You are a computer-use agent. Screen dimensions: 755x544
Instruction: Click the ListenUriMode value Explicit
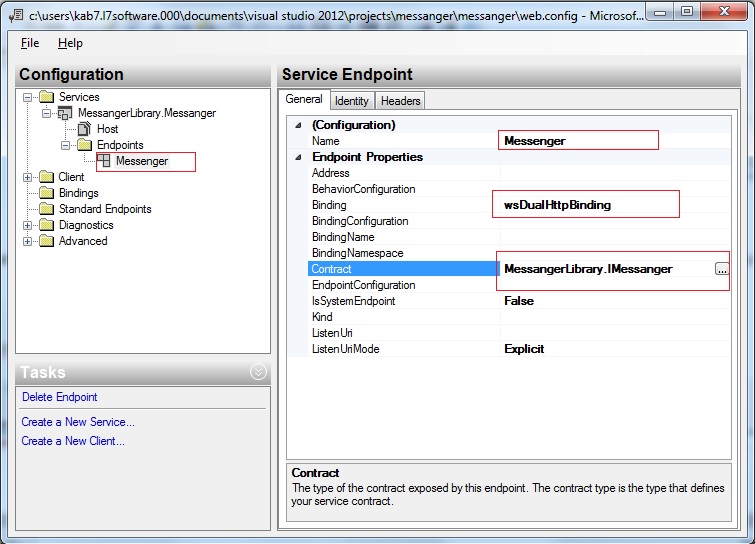(615, 349)
